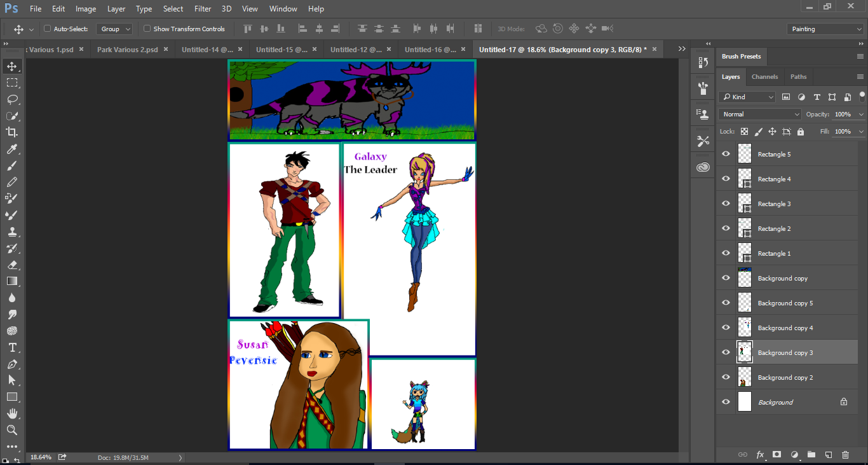Switch to the Channels tab
The image size is (868, 465).
(764, 76)
